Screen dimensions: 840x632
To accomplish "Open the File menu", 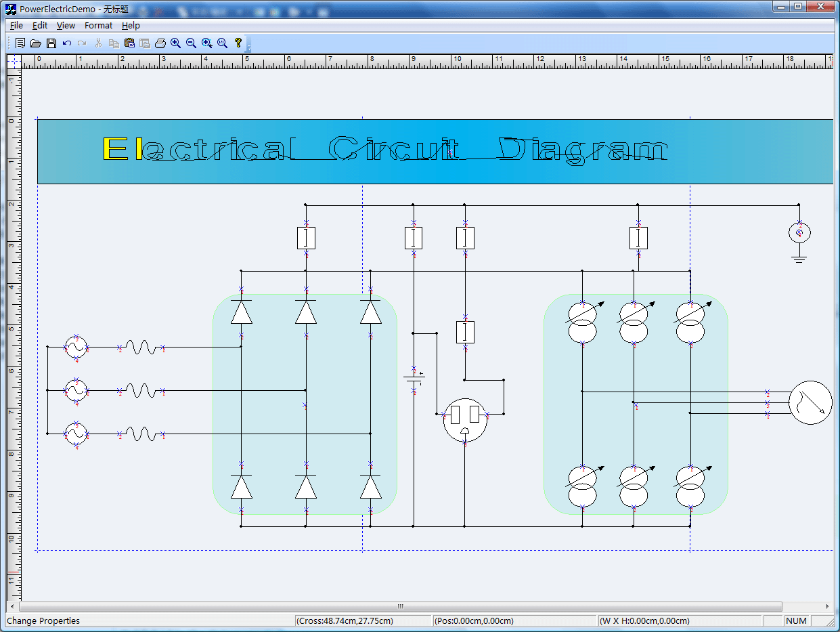I will tap(16, 25).
